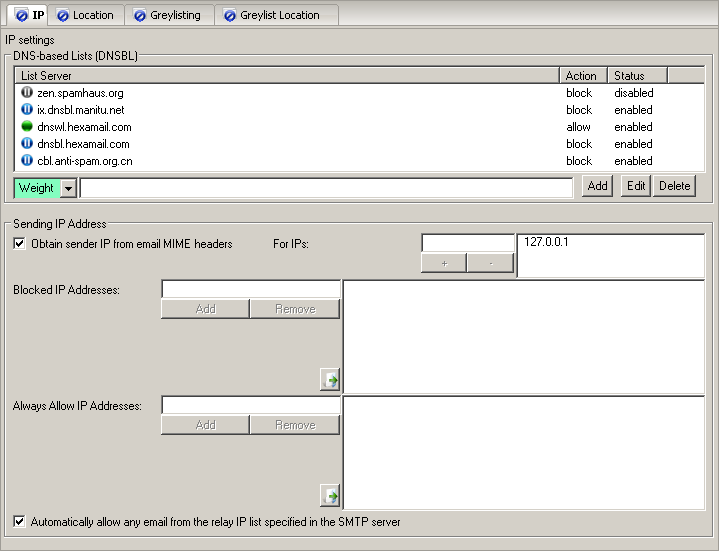Toggle Obtain sender IP from MIME headers

tap(20, 243)
